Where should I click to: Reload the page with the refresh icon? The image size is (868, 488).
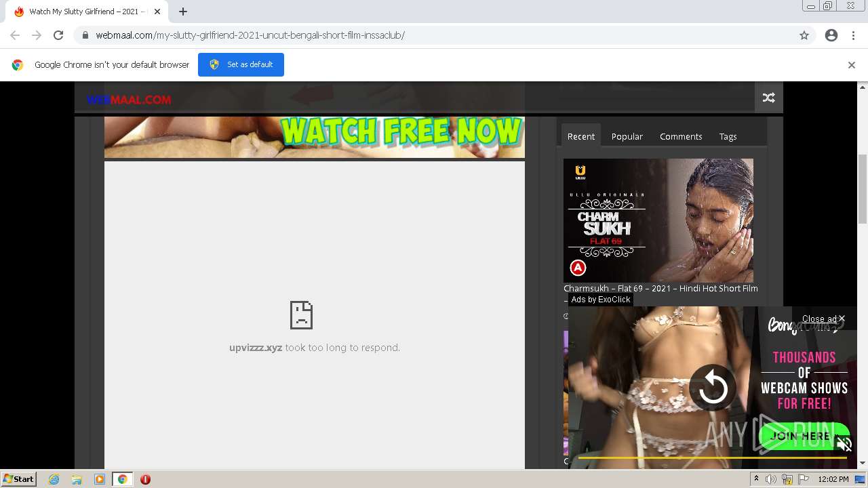click(58, 35)
